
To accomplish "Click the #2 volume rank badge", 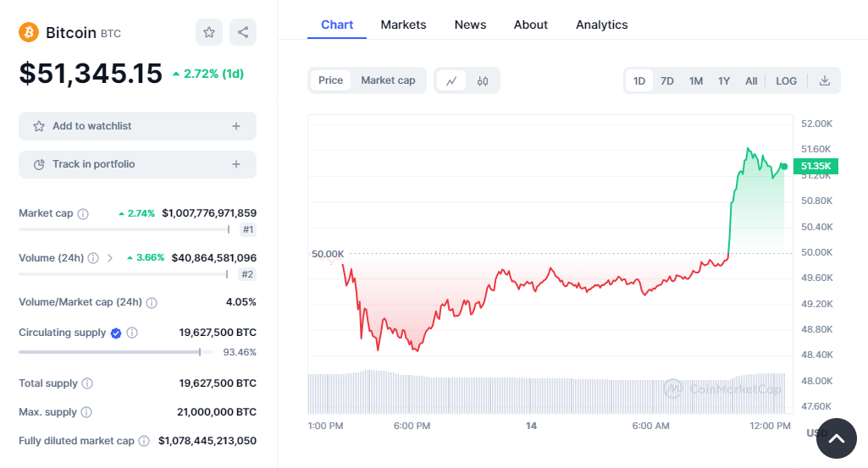I will [x=247, y=274].
